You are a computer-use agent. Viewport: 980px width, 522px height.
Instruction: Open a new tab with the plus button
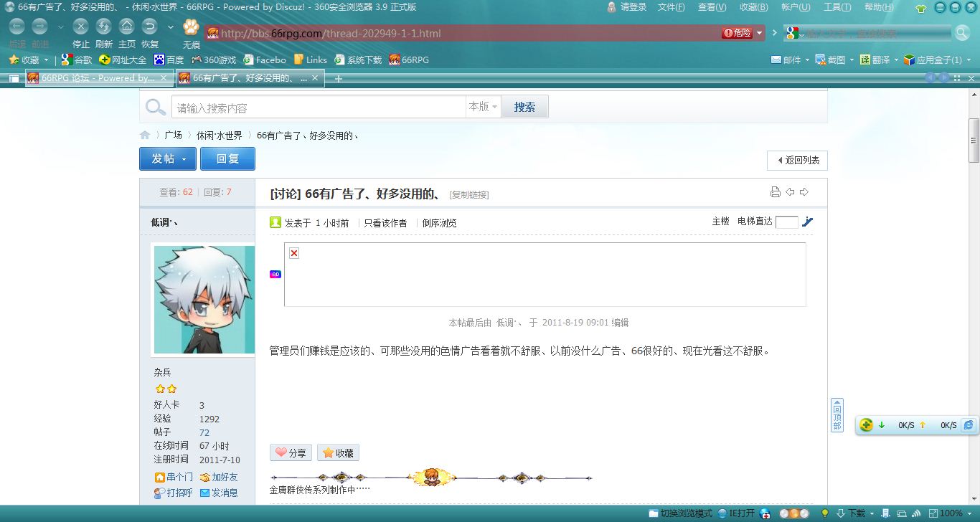click(x=339, y=79)
